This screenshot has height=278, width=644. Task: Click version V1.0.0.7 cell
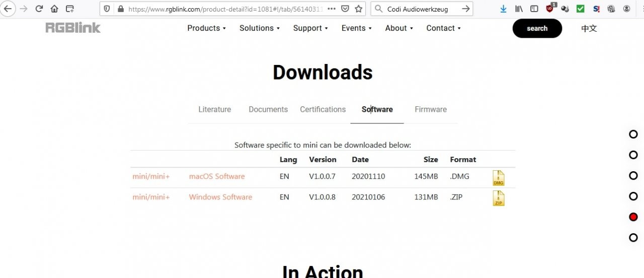pos(322,176)
